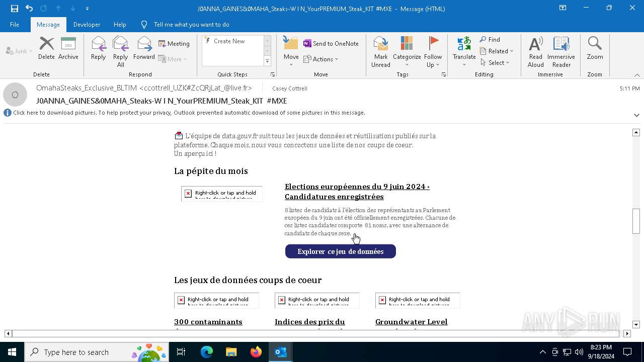Open the Categorize color menu
The width and height of the screenshot is (644, 362).
pos(407,51)
